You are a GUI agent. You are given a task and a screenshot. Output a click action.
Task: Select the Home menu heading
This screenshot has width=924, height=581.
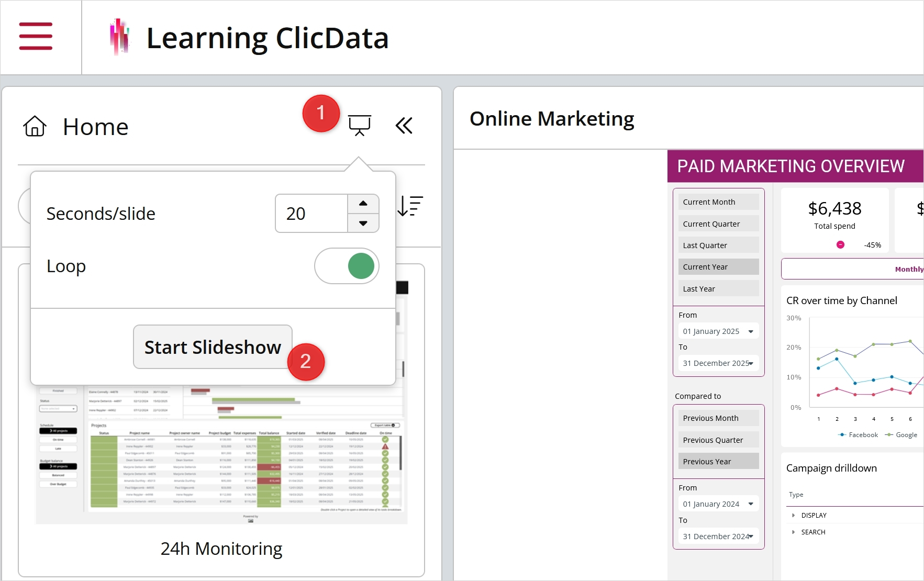click(95, 126)
